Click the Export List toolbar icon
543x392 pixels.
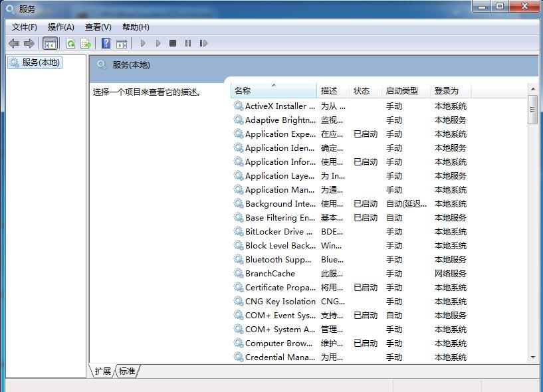tap(84, 43)
